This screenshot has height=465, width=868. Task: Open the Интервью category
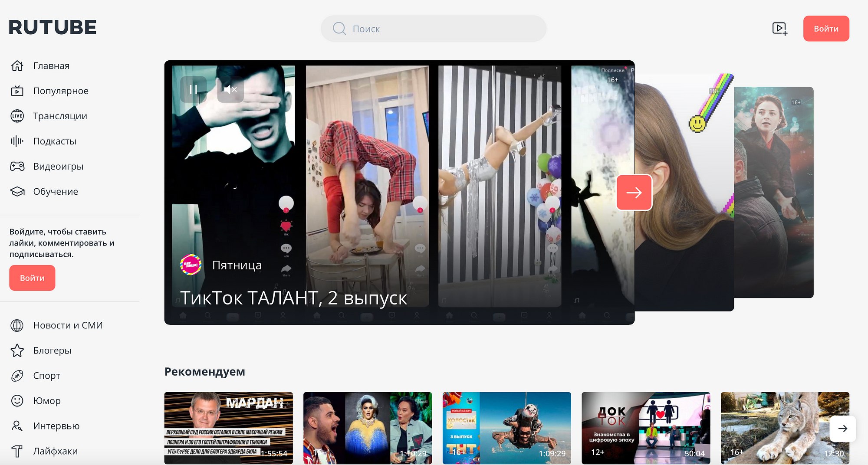pos(56,426)
